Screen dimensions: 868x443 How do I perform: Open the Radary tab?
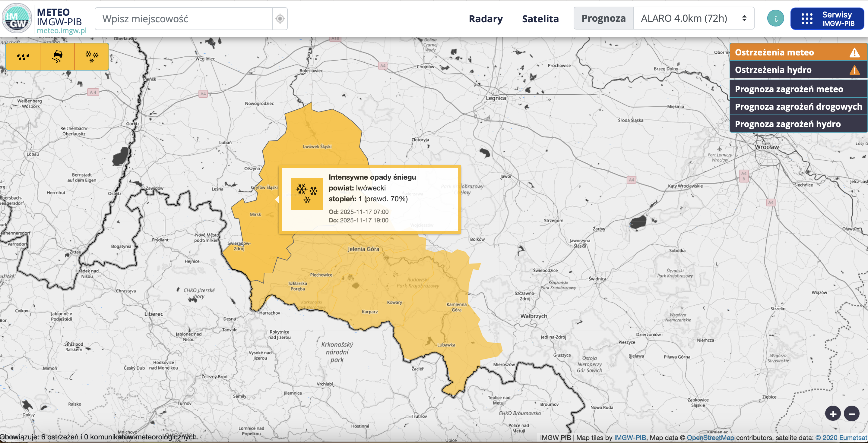pos(486,19)
